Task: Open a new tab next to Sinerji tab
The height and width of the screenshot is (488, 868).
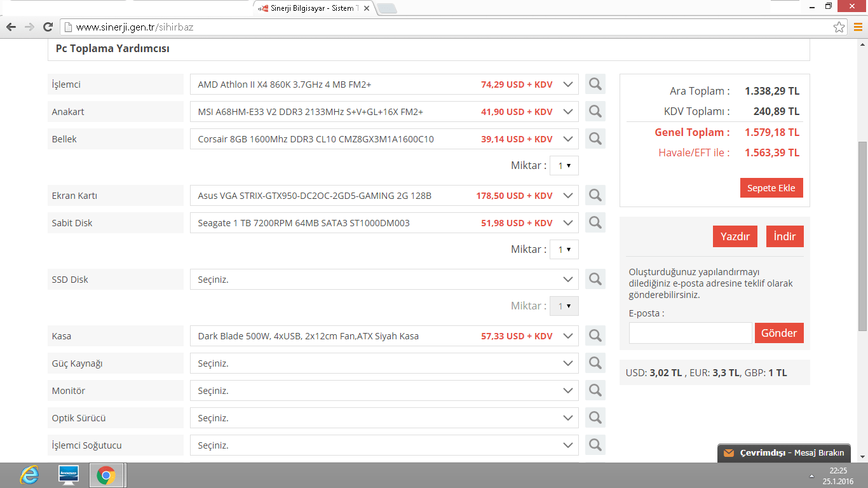Action: (386, 8)
